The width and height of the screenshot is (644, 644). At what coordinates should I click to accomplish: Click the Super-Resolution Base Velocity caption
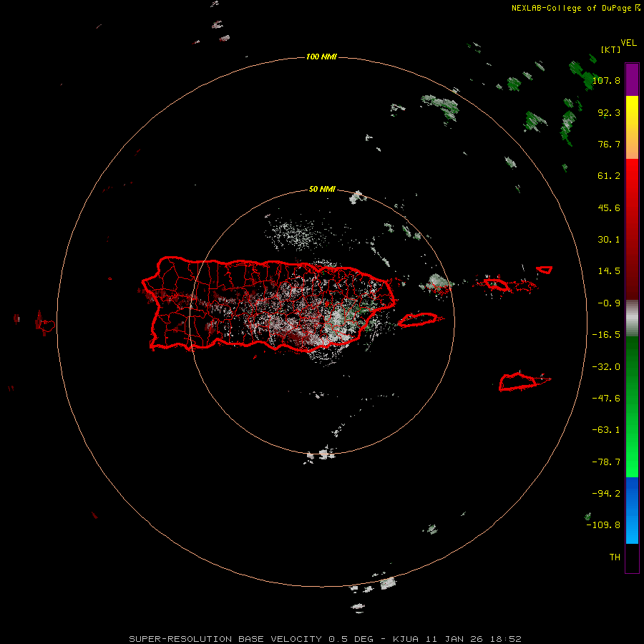coord(325,639)
